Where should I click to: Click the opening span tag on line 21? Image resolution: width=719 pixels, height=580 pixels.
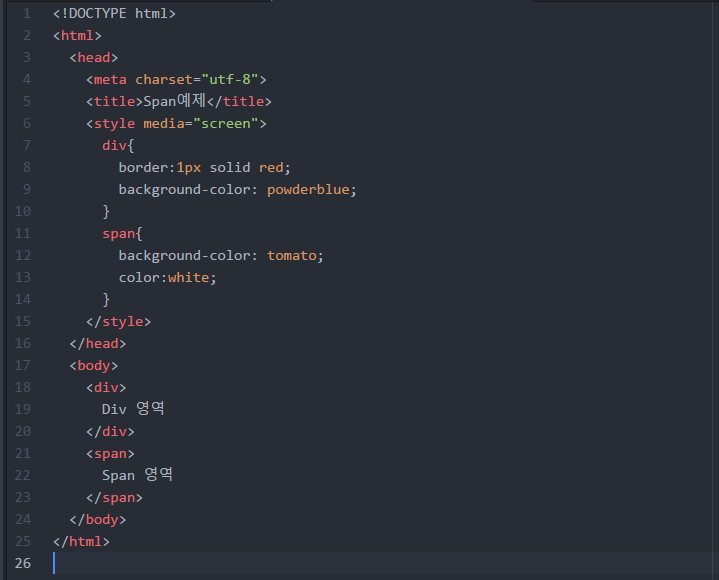pos(110,453)
